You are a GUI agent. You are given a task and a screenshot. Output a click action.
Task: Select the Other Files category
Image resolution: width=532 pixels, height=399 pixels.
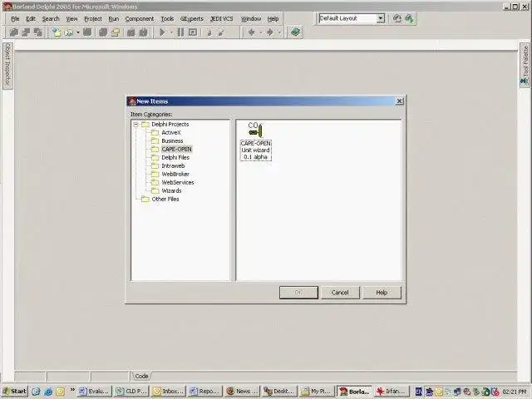point(165,199)
